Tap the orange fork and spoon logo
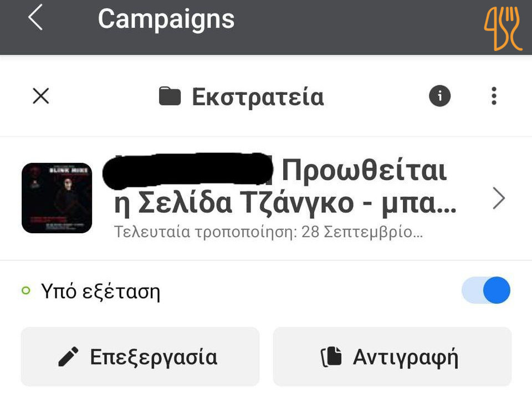 (503, 28)
